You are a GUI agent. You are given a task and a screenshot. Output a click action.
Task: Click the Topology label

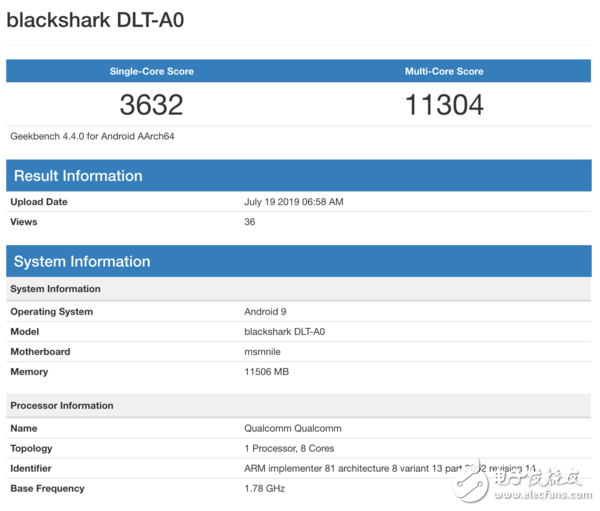point(31,448)
